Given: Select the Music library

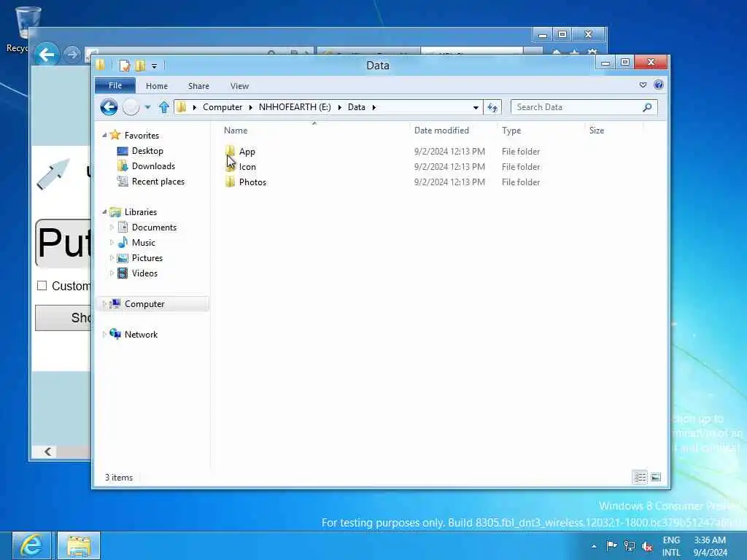Looking at the screenshot, I should coord(144,243).
